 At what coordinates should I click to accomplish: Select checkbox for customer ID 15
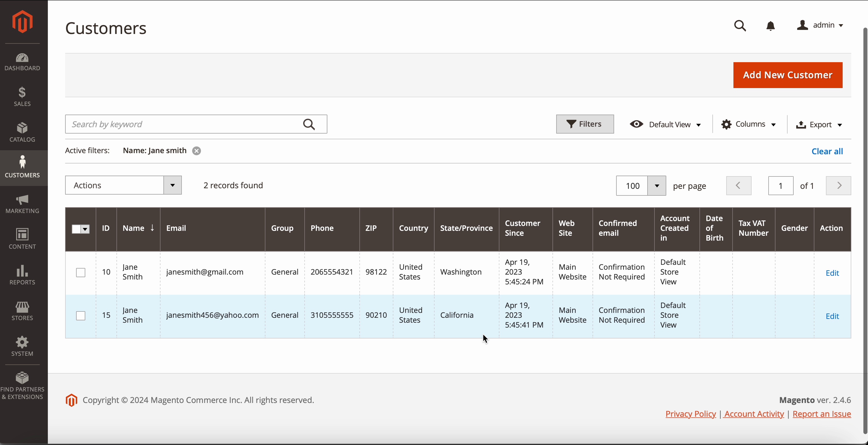(x=80, y=315)
